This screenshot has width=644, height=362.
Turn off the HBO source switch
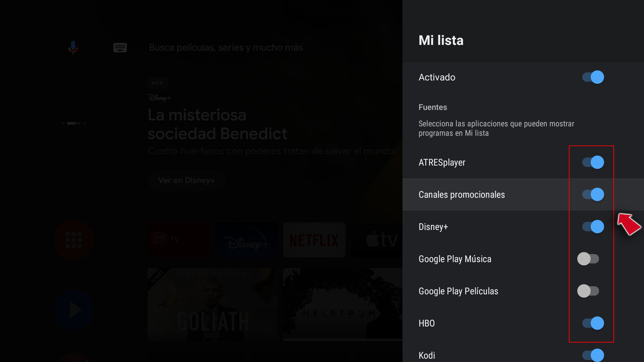tap(593, 323)
